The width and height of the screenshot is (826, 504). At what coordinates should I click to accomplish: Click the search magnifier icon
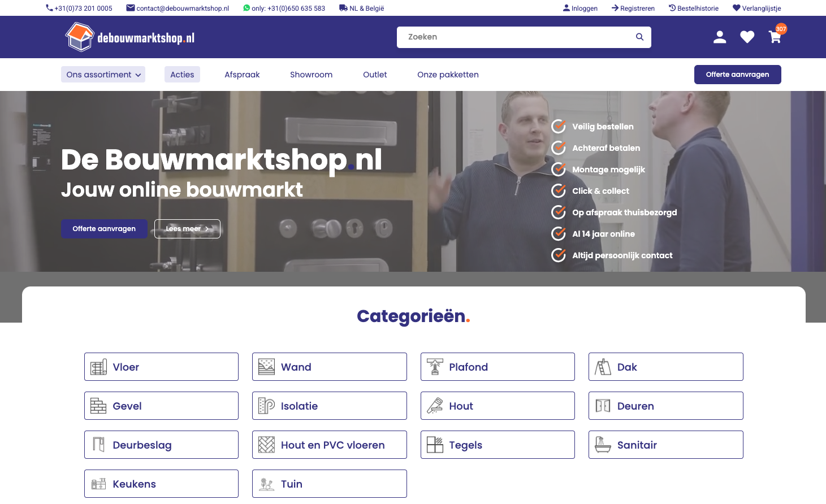point(639,37)
